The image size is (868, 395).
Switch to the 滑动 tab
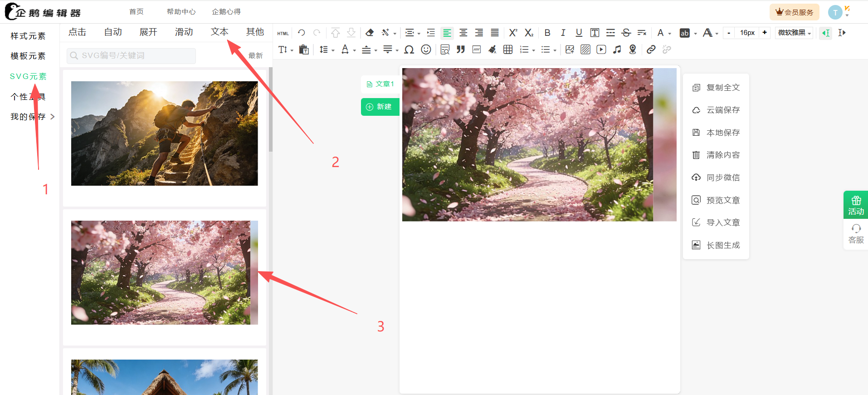(184, 32)
